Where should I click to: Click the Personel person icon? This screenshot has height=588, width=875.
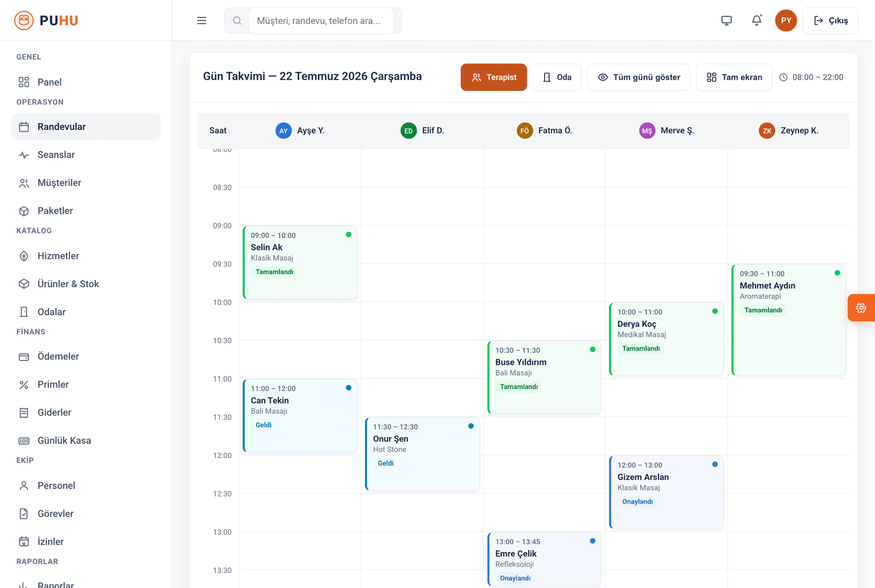pyautogui.click(x=24, y=486)
